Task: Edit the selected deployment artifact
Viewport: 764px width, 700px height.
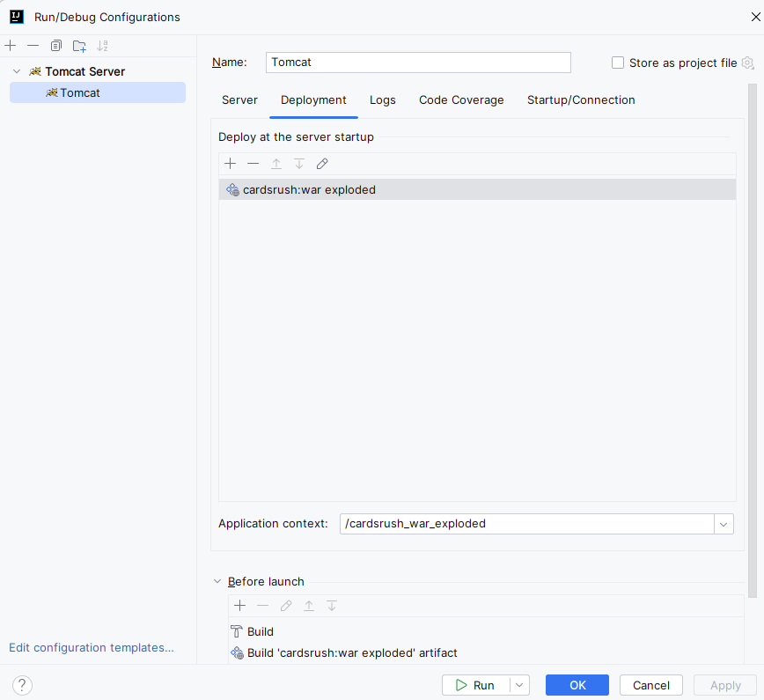Action: pos(322,164)
